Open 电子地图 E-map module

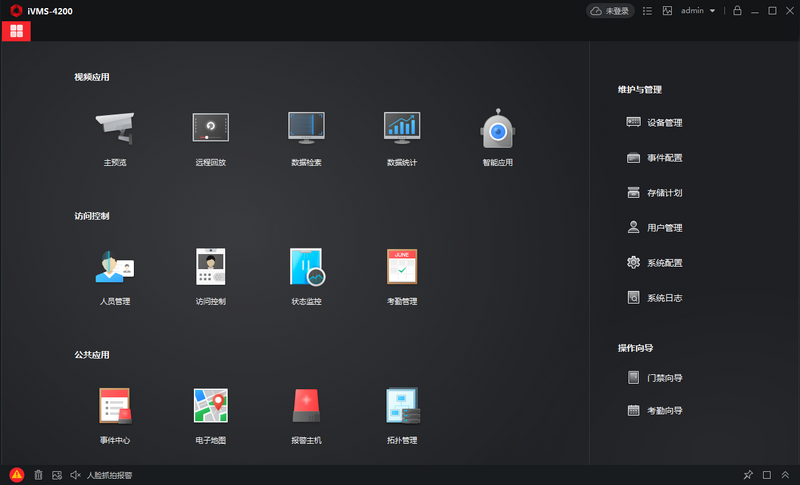(211, 405)
